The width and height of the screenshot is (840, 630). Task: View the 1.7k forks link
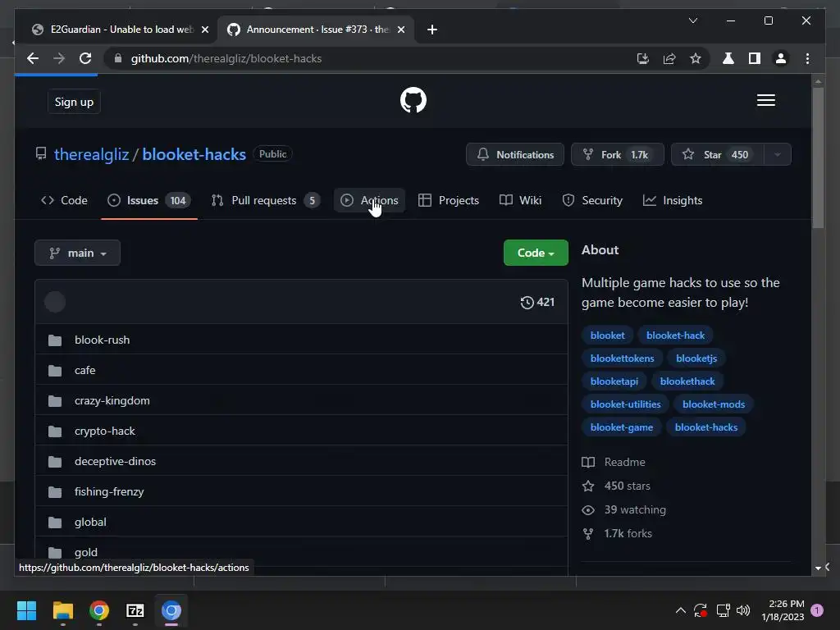click(x=617, y=533)
